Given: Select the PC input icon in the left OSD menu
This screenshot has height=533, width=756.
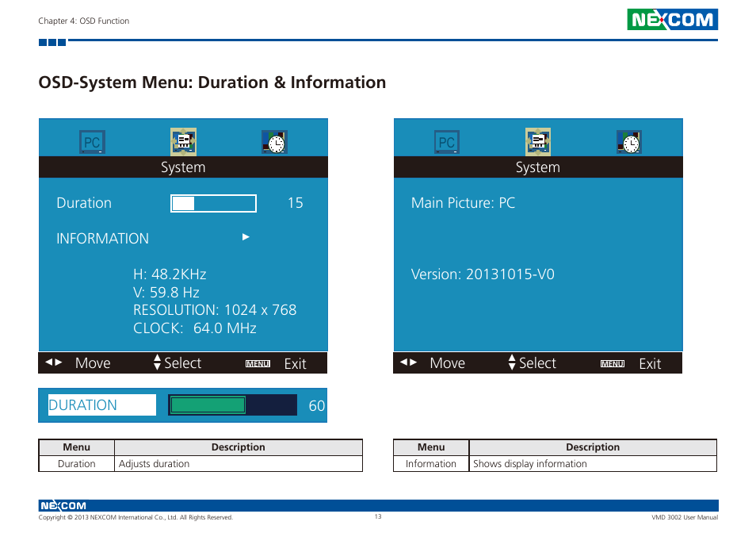Looking at the screenshot, I should tap(91, 141).
